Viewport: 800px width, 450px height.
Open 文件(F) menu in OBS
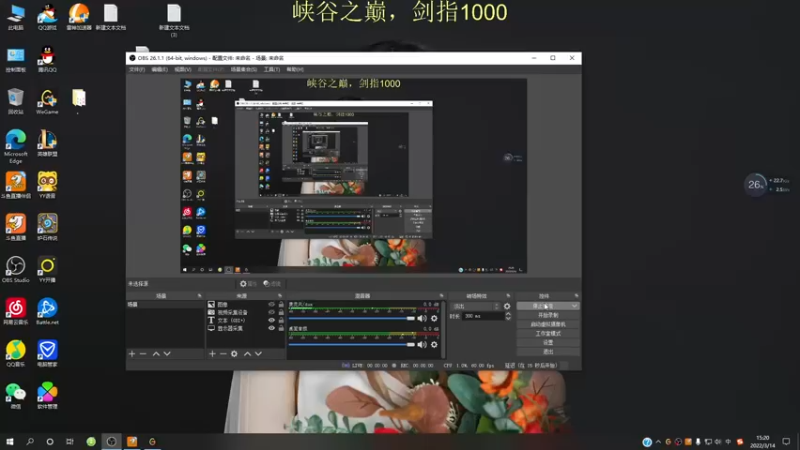[137, 69]
